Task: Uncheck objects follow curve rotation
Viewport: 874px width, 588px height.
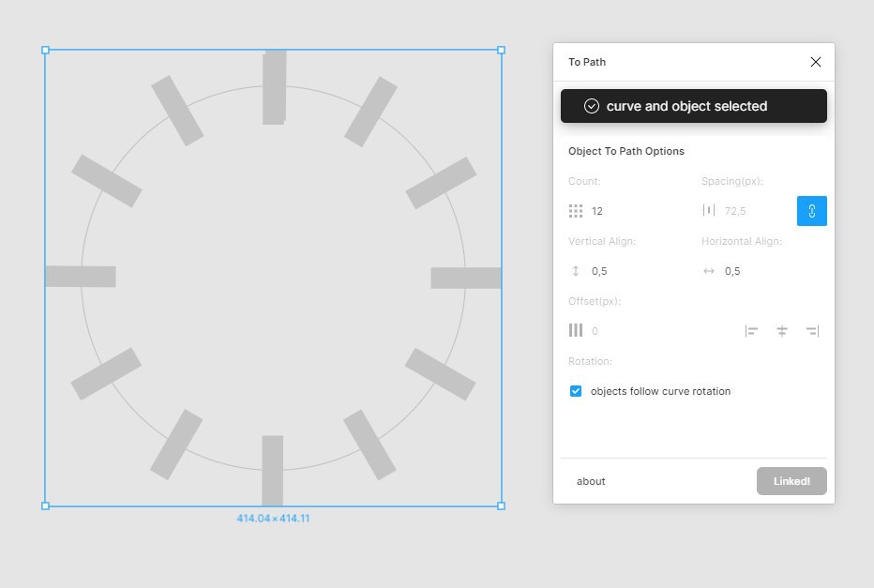Action: click(576, 391)
